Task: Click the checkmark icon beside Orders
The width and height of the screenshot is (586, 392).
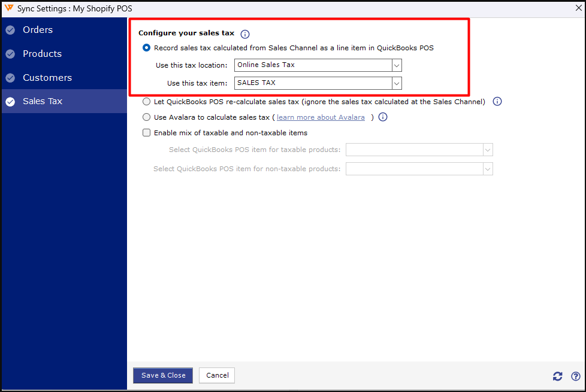Action: pos(10,30)
